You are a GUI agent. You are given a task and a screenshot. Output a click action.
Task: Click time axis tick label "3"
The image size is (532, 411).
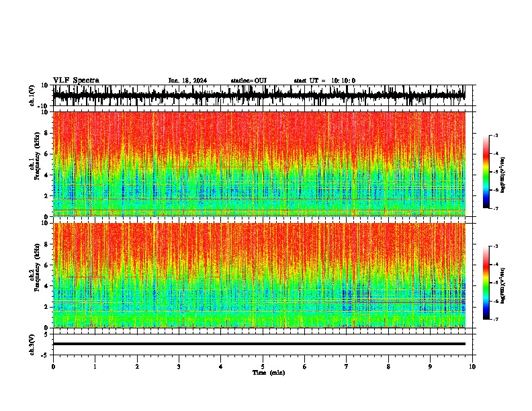[x=179, y=367]
